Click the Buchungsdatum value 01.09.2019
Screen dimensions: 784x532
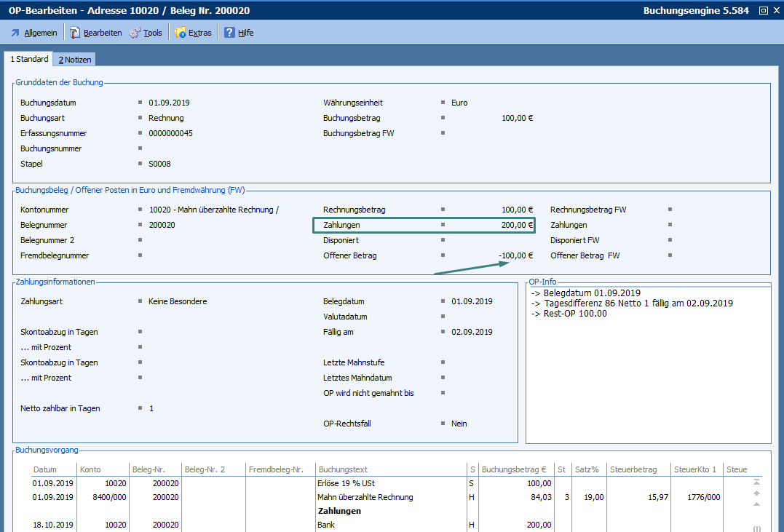point(169,103)
